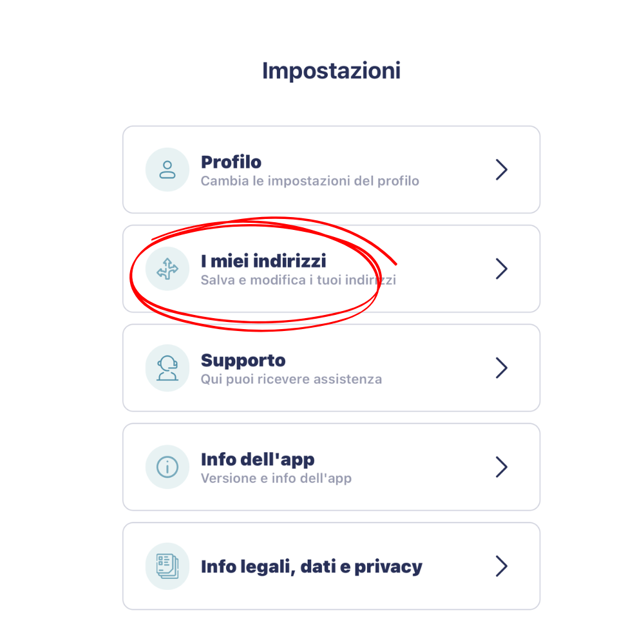
Task: Tap 'Versione e info dell'app' subtitle
Action: tap(276, 478)
